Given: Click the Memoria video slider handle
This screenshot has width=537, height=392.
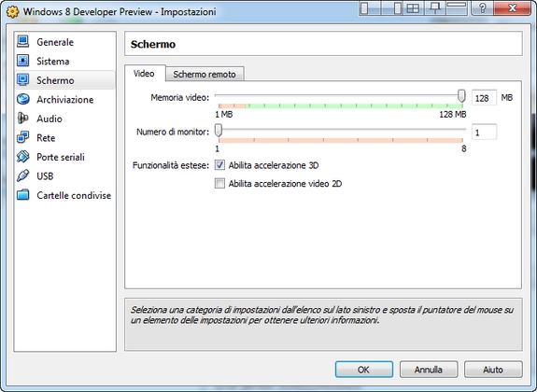Looking at the screenshot, I should (x=461, y=96).
